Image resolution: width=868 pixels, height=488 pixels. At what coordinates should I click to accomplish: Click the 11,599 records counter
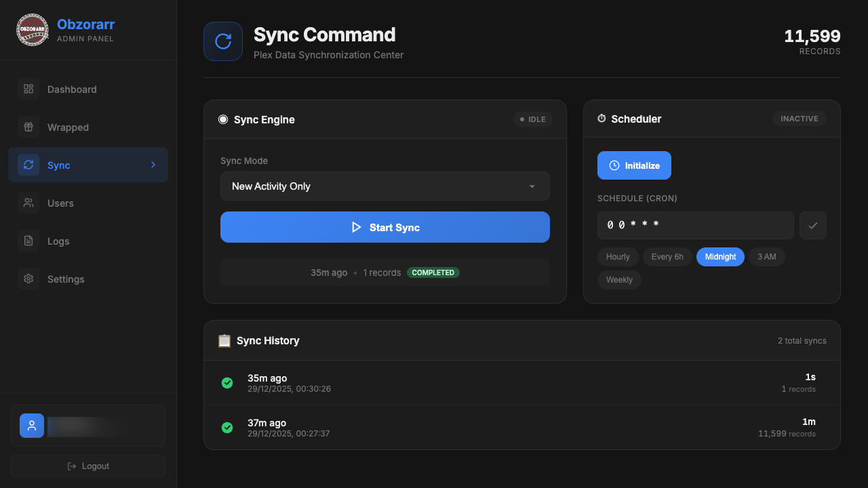(812, 41)
